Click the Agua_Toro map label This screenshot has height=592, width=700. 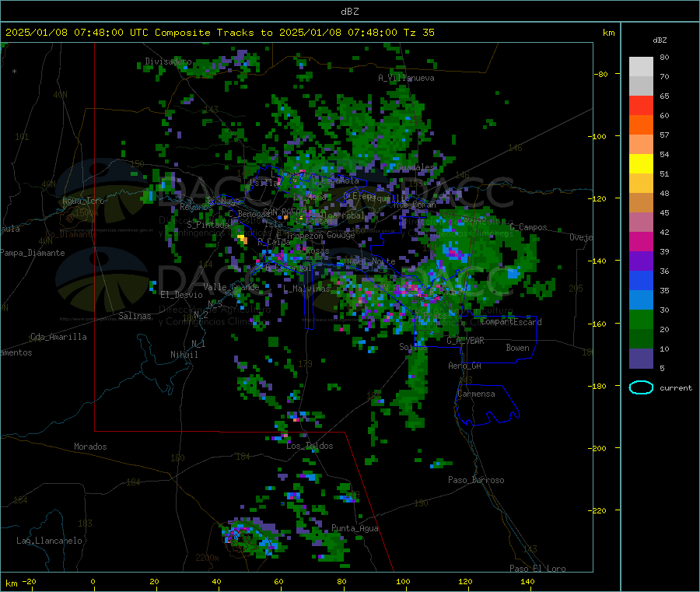click(x=83, y=201)
